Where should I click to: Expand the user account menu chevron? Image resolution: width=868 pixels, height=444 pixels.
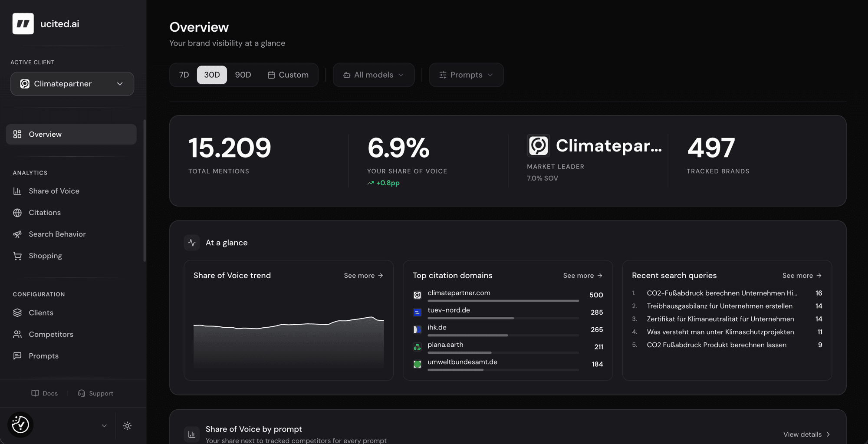(x=104, y=426)
